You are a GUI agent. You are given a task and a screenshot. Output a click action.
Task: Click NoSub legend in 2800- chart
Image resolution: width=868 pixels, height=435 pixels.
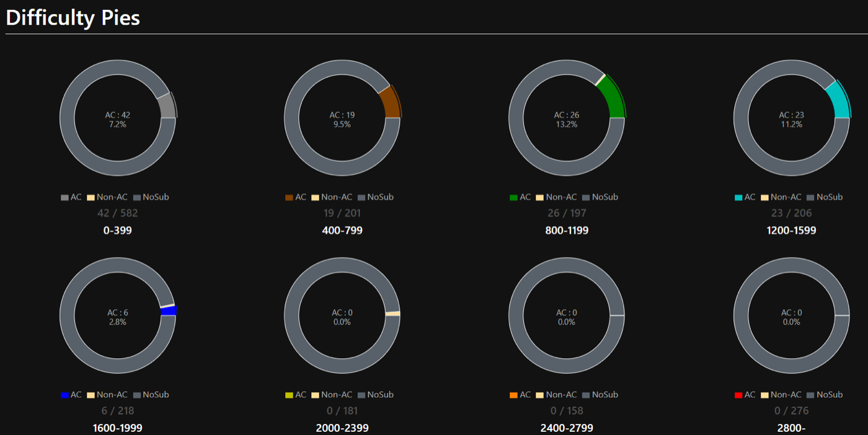pyautogui.click(x=825, y=395)
